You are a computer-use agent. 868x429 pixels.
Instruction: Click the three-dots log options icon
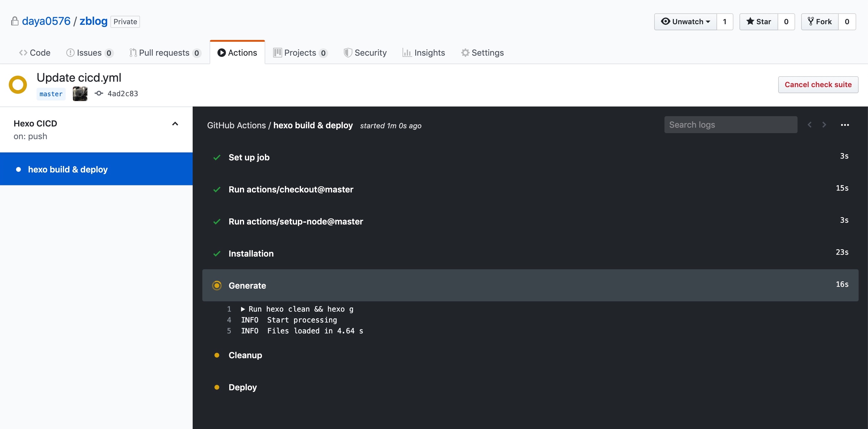(845, 125)
